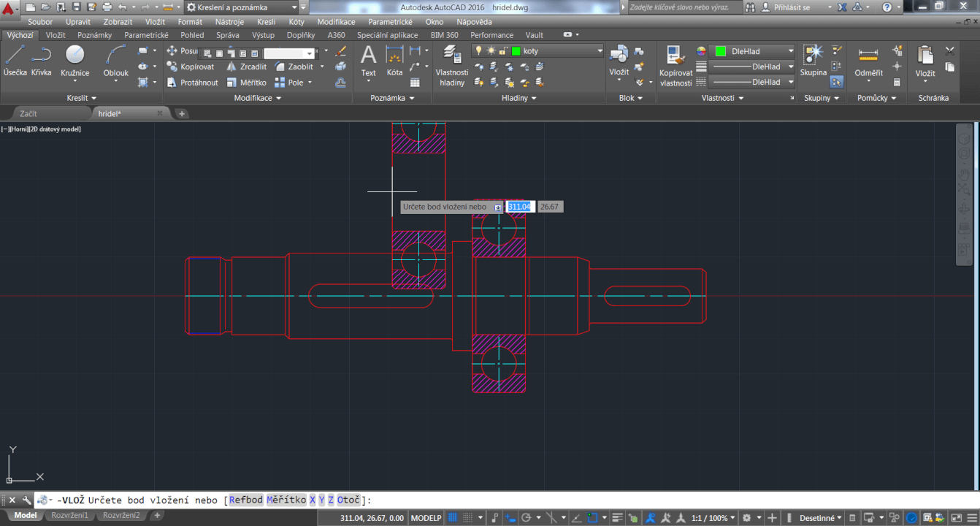Add a new layout with plus button
This screenshot has width=980, height=526.
coord(157,516)
